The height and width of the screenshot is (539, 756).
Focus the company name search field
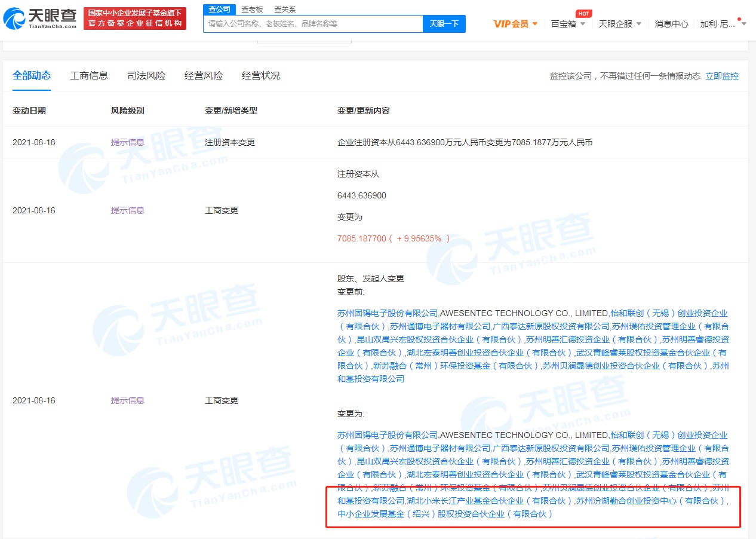313,24
